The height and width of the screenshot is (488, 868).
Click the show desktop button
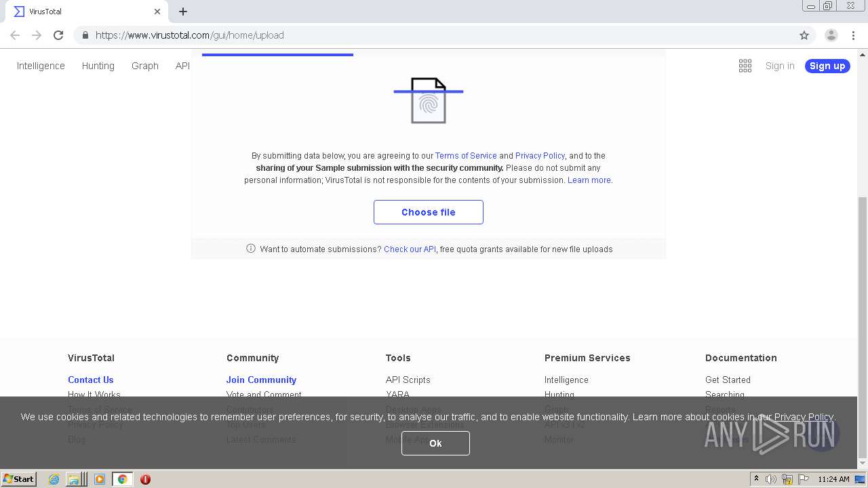pos(861,479)
